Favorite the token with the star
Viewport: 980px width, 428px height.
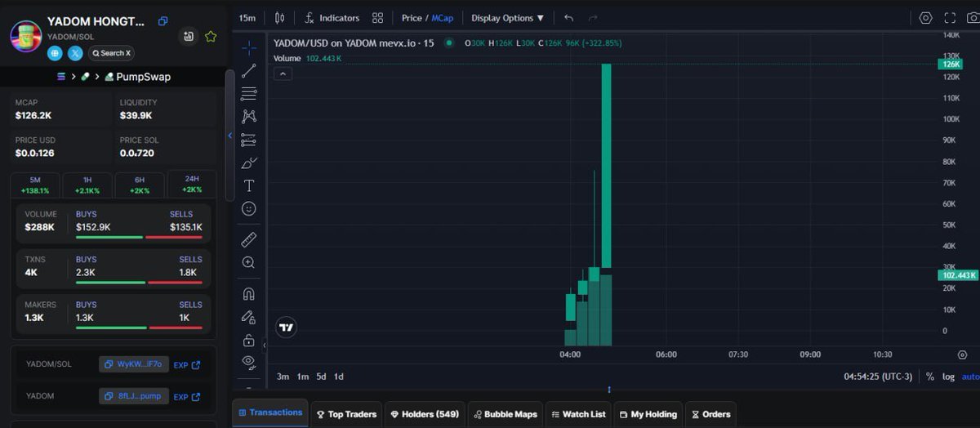[211, 36]
